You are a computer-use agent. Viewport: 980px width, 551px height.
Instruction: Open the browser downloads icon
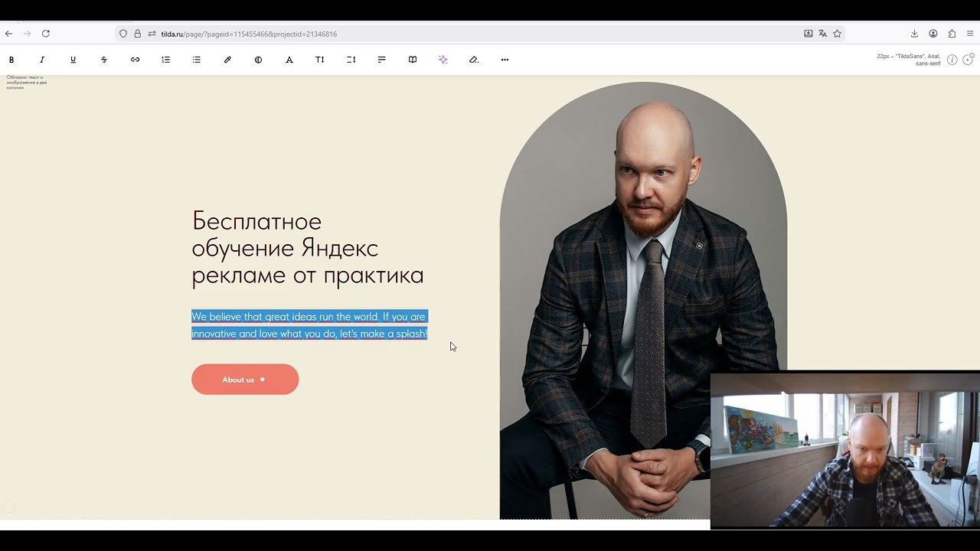pyautogui.click(x=914, y=34)
